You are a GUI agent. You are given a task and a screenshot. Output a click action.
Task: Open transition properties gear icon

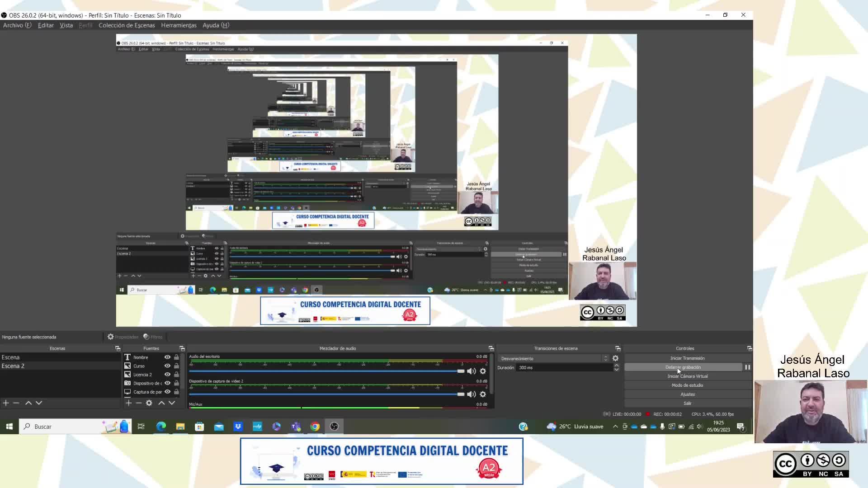coord(615,358)
